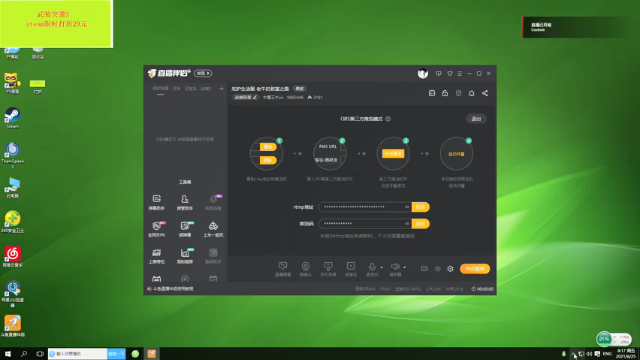Click the lock icon in the room header
The width and height of the screenshot is (640, 360).
coord(445,93)
